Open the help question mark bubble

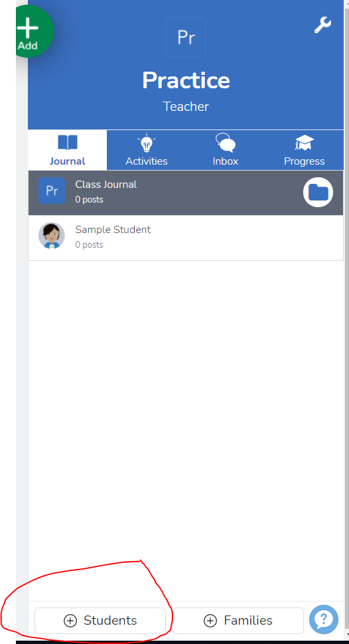pos(324,619)
